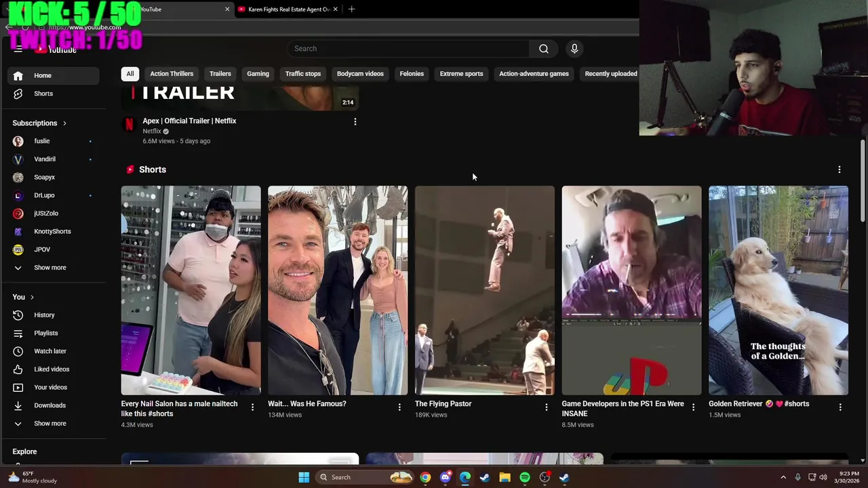Viewport: 868px width, 488px height.
Task: Show more subscriptions
Action: click(x=53, y=268)
